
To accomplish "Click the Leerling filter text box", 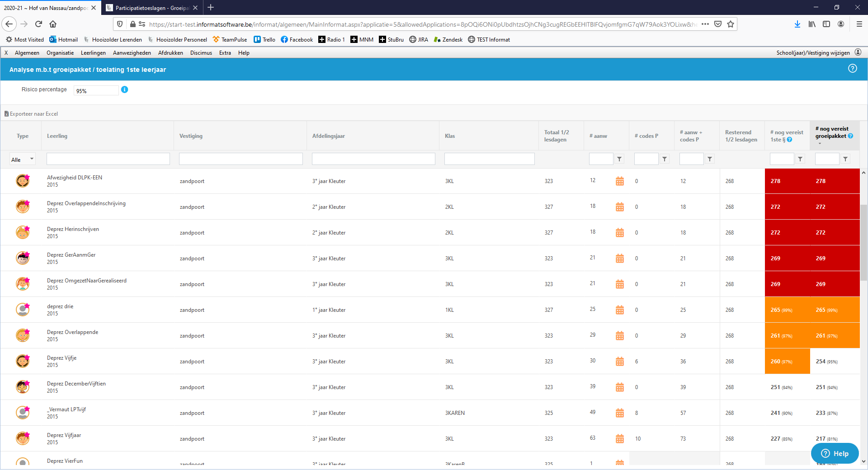I will point(108,159).
